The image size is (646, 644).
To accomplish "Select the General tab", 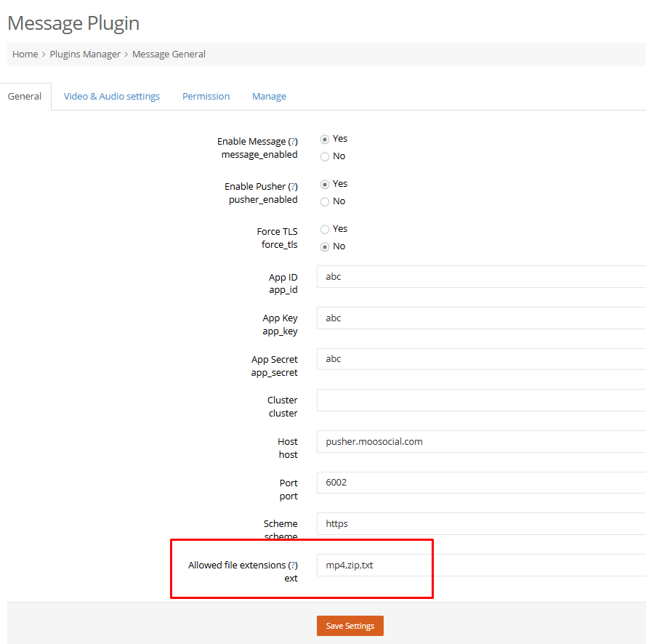I will (25, 97).
